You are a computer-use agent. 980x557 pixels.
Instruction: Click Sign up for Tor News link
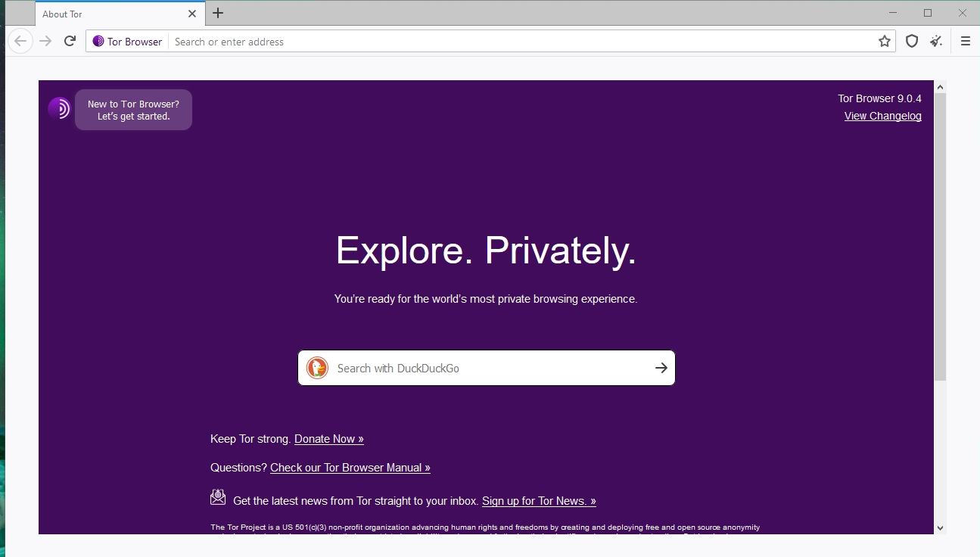point(539,501)
